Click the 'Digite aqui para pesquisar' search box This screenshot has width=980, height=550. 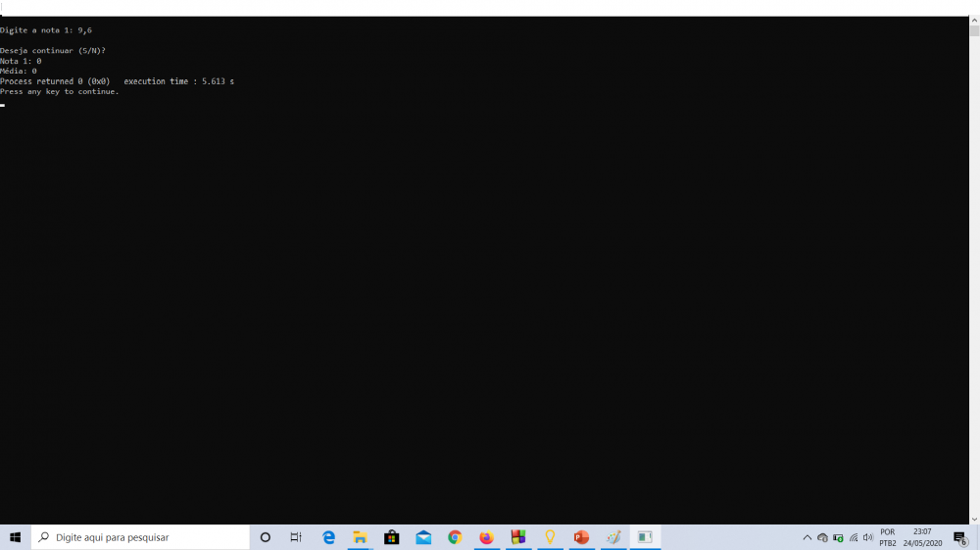click(140, 537)
